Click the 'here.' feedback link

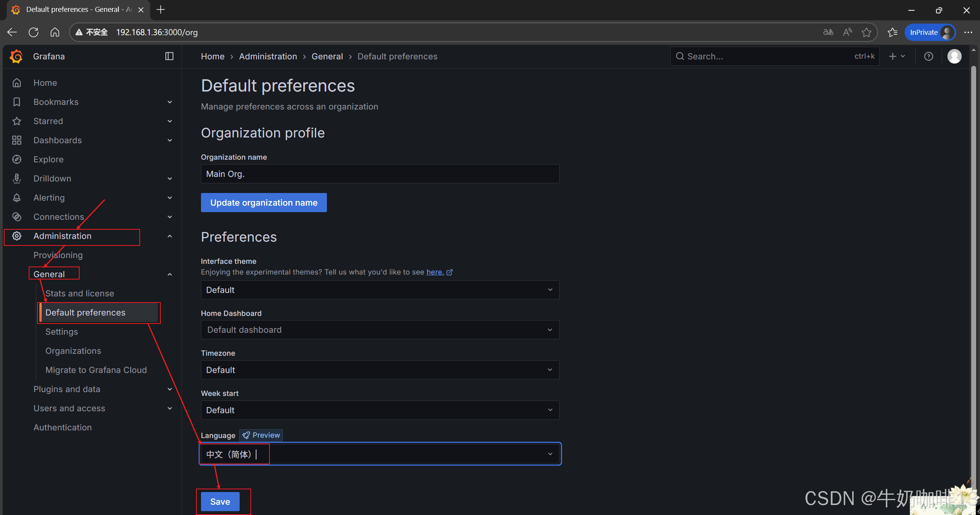click(435, 272)
